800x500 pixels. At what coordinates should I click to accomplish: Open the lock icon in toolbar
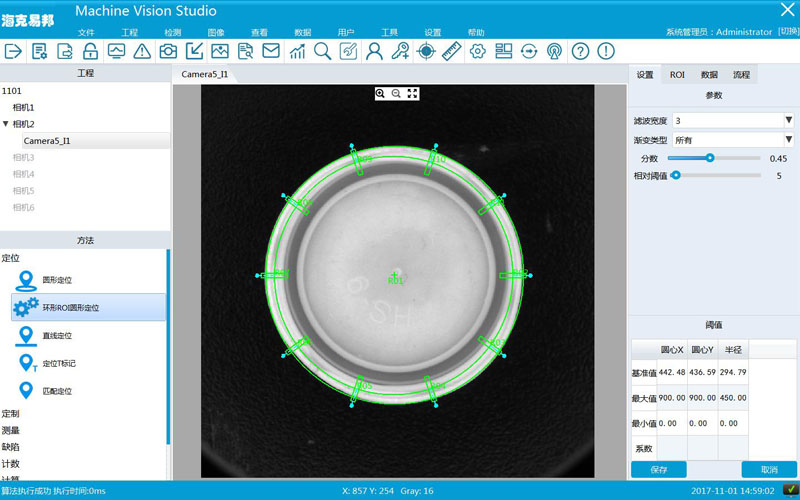(91, 51)
